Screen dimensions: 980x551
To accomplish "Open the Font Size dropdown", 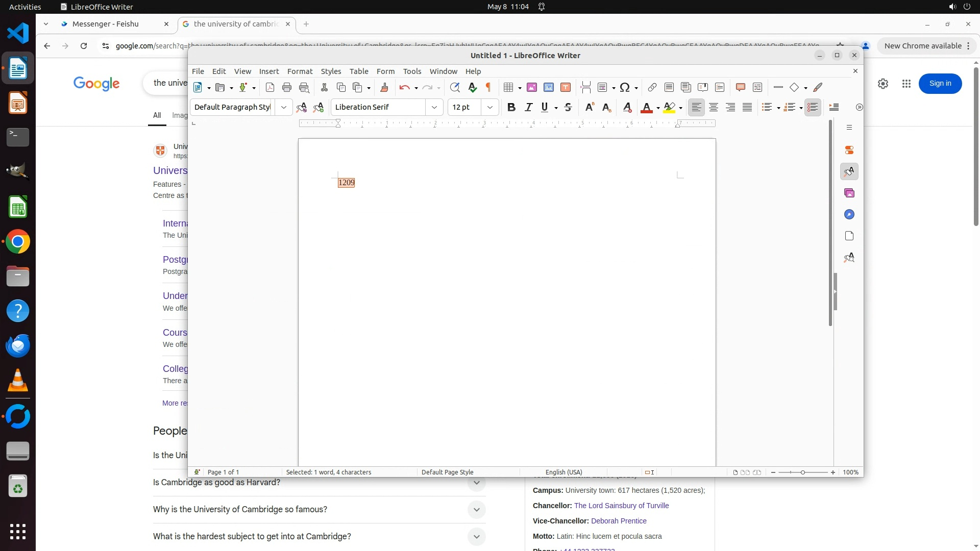I will click(x=490, y=107).
